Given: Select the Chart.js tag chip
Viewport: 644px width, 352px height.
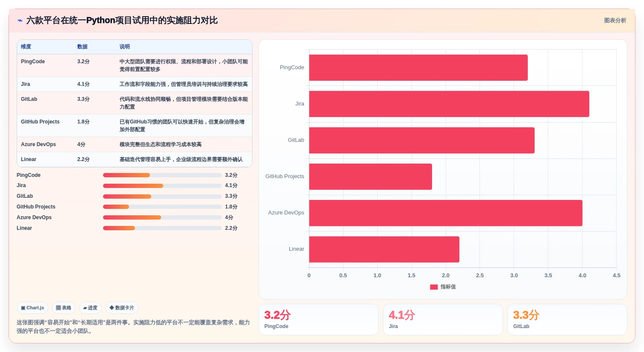Looking at the screenshot, I should (x=32, y=308).
